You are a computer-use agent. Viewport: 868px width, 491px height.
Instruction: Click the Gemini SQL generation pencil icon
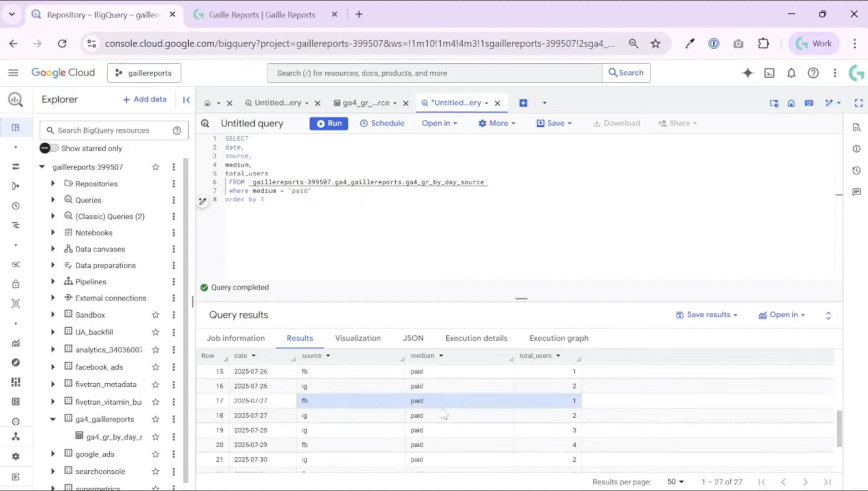pyautogui.click(x=202, y=201)
